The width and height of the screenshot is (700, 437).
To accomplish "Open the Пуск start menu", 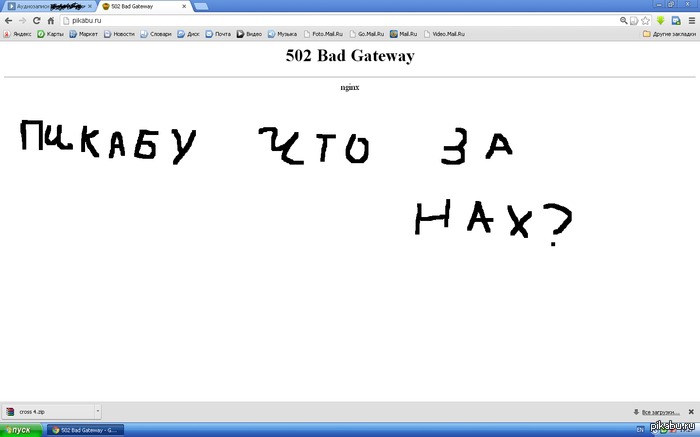I will [x=20, y=430].
